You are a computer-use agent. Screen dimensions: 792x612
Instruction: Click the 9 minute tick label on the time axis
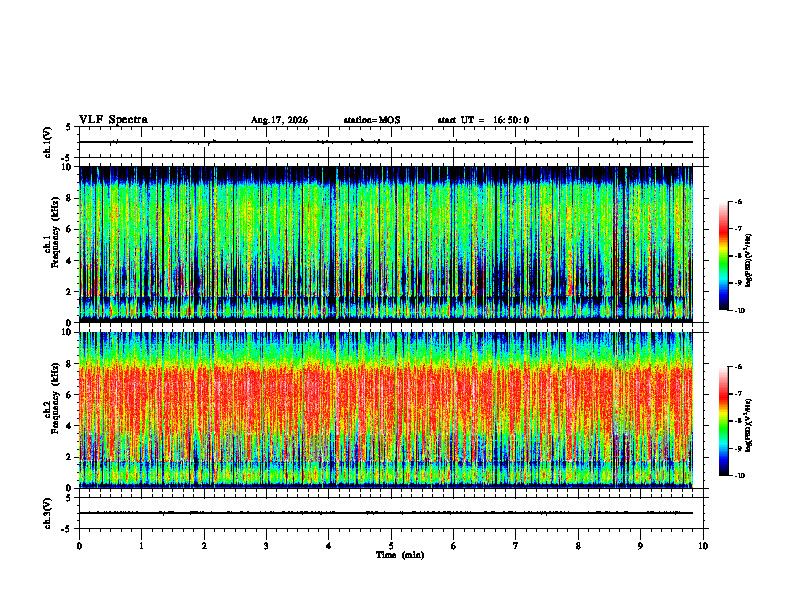pyautogui.click(x=640, y=546)
